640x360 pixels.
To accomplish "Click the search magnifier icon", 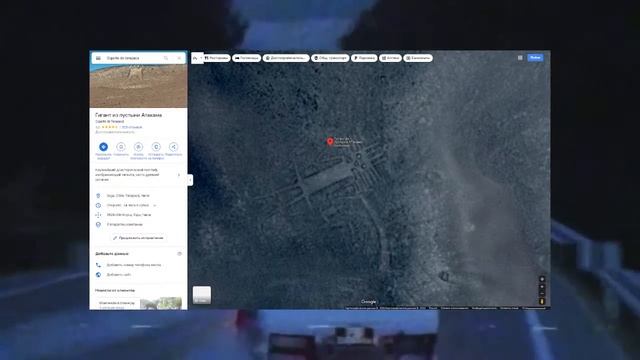I will click(x=166, y=58).
